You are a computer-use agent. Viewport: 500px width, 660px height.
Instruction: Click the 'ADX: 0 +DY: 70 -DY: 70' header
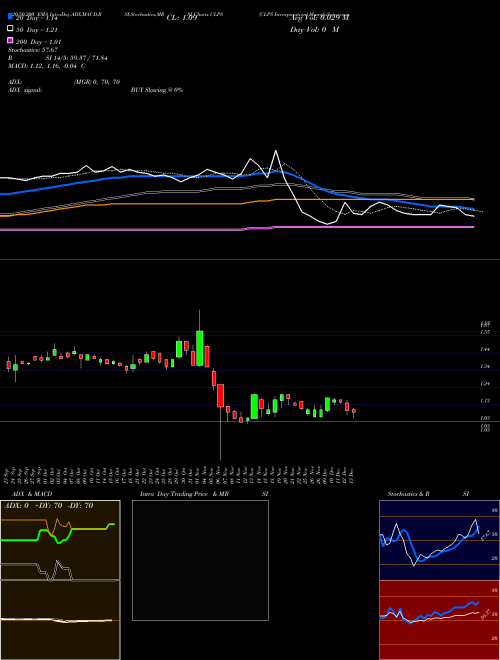[x=48, y=506]
